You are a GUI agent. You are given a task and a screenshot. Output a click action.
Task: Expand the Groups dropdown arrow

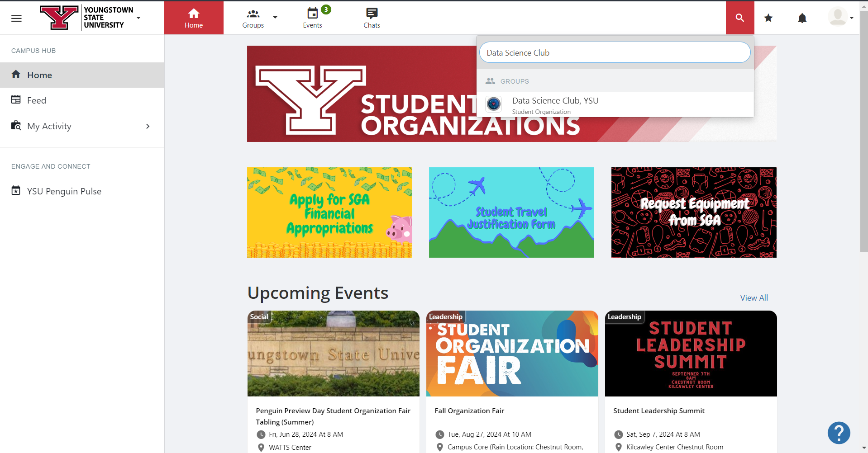pos(275,18)
